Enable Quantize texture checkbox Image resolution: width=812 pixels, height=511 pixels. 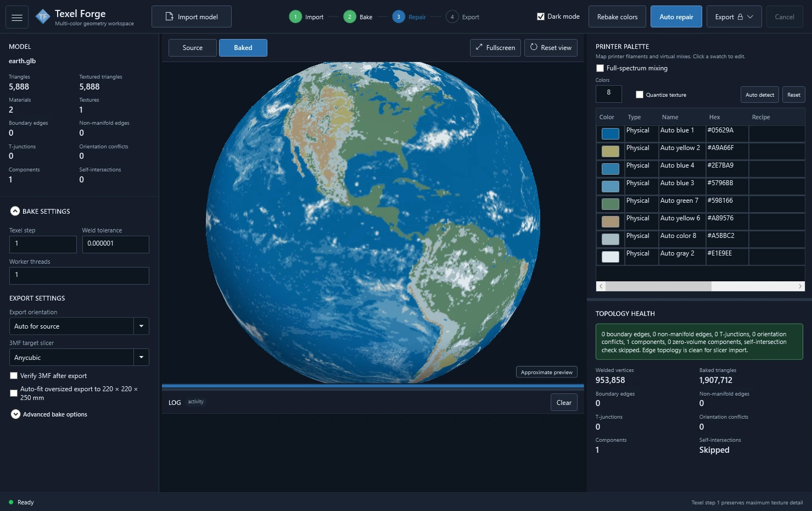[x=640, y=95]
